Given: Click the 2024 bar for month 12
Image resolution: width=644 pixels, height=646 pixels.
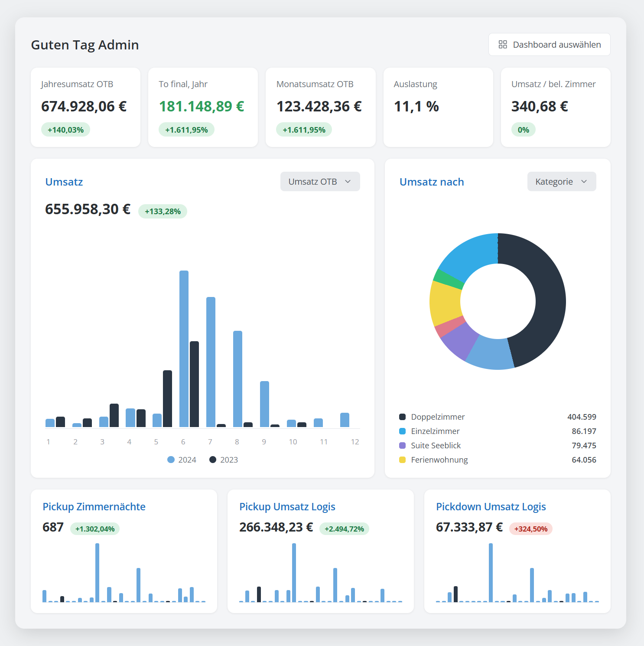Looking at the screenshot, I should click(345, 420).
